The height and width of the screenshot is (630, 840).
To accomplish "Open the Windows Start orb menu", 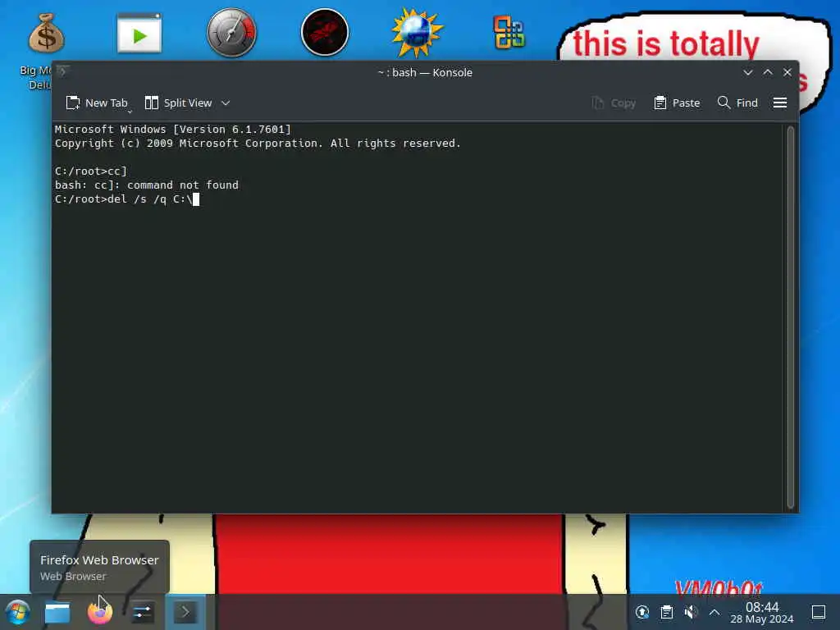I will 18,612.
